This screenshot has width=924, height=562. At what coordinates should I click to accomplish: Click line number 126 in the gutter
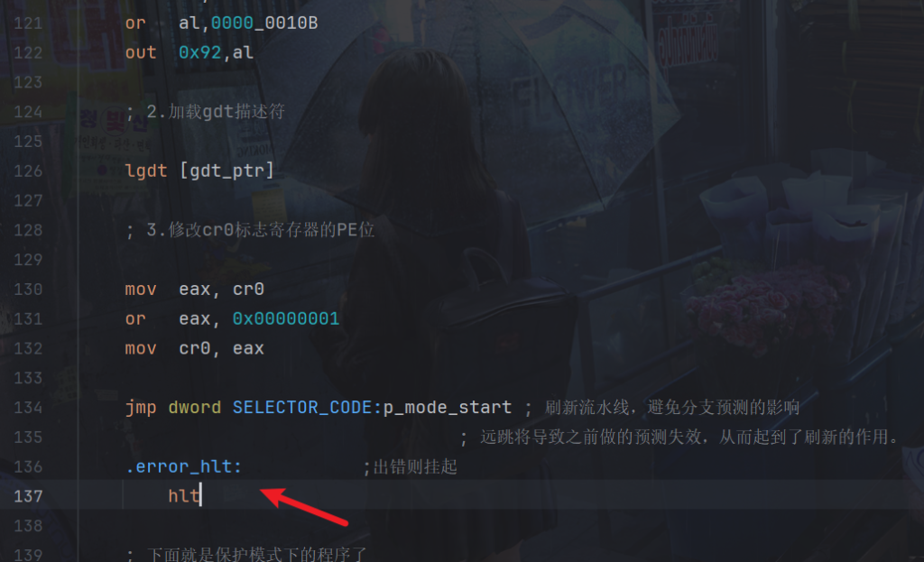(28, 170)
